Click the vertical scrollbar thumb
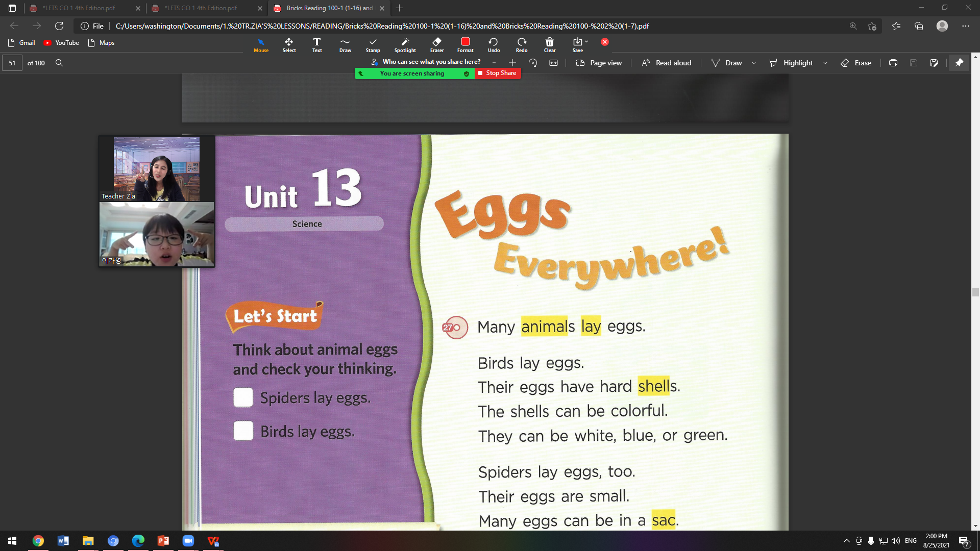The height and width of the screenshot is (551, 980). click(975, 292)
